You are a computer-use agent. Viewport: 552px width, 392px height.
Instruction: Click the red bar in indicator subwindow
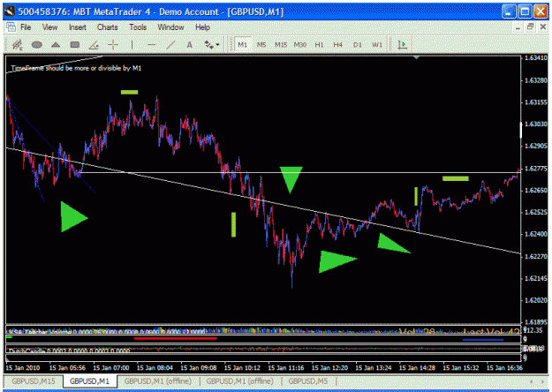click(x=176, y=338)
